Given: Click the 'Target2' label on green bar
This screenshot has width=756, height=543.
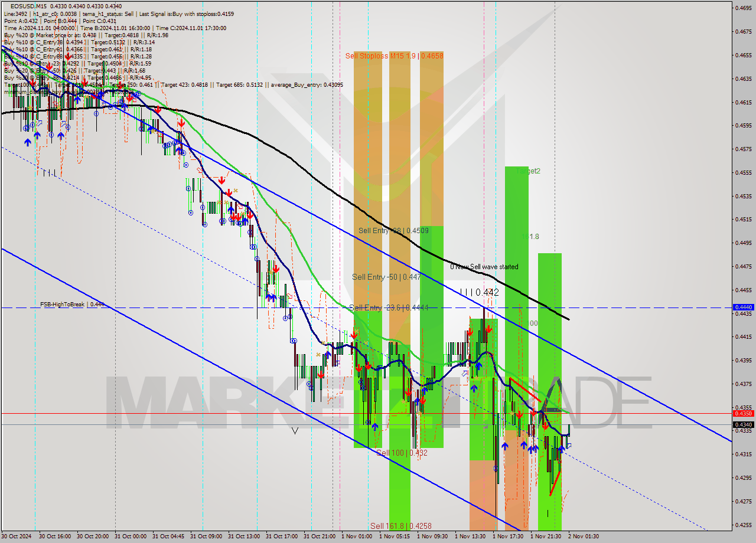Looking at the screenshot, I should point(528,171).
